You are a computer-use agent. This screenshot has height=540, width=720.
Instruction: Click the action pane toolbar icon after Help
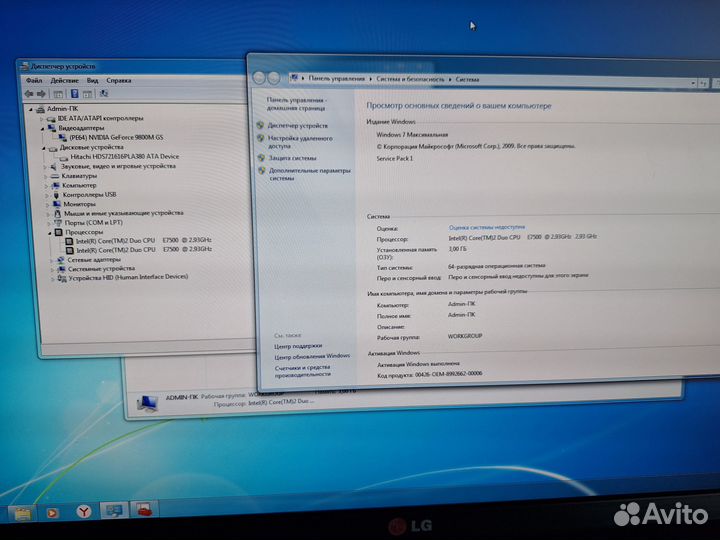(x=87, y=94)
